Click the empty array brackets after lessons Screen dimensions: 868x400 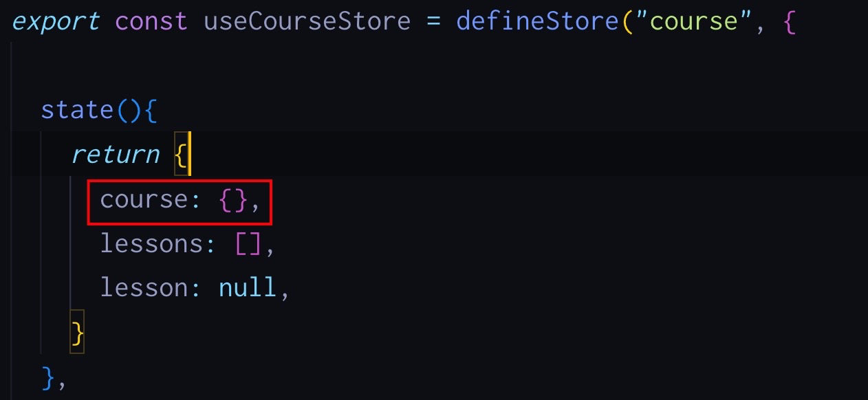[x=248, y=244]
